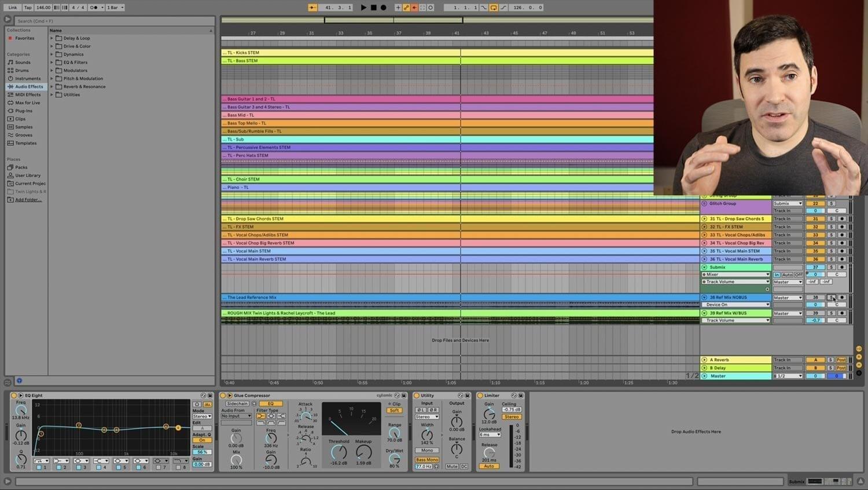Enable EQ Eight band 7 checkbox
Image resolution: width=868 pixels, height=490 pixels.
159,467
